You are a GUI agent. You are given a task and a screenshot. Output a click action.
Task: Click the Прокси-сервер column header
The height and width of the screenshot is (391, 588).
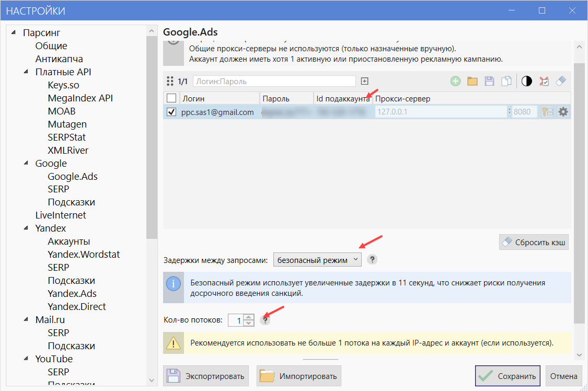tap(472, 99)
